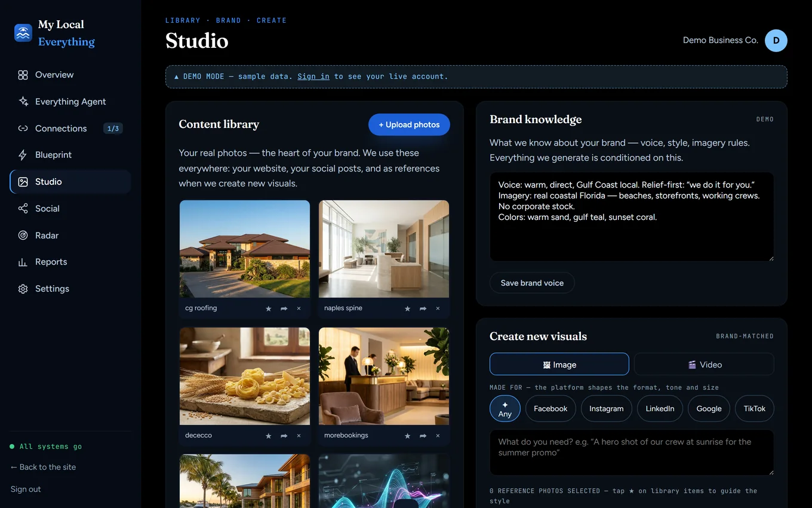
Task: Open the Demo Business Co. avatar D
Action: (x=776, y=41)
